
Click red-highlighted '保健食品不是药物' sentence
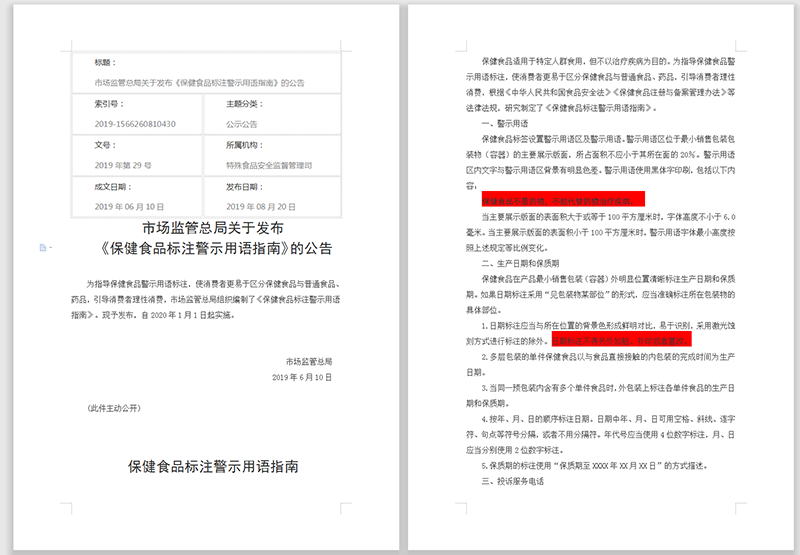pos(563,199)
